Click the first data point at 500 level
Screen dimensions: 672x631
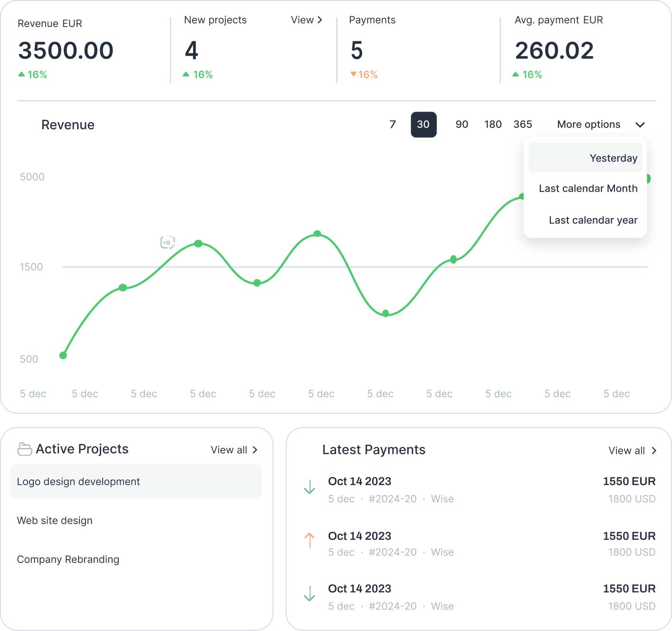coord(63,355)
